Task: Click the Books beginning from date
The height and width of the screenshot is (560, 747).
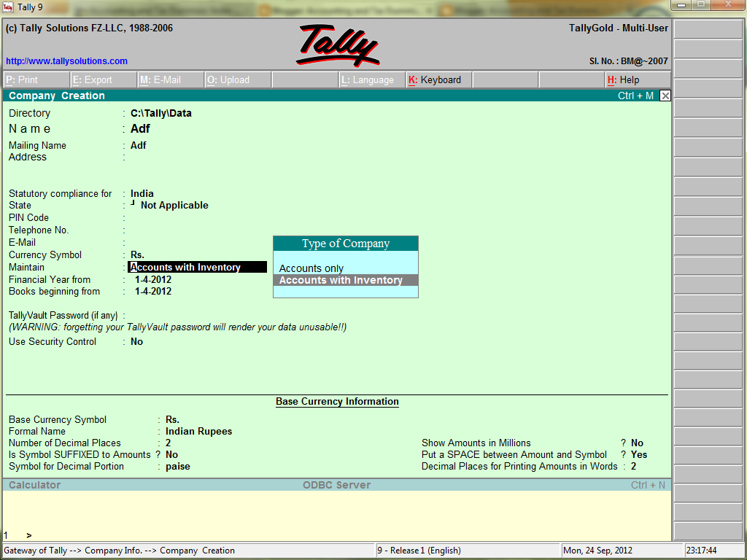Action: pyautogui.click(x=153, y=292)
